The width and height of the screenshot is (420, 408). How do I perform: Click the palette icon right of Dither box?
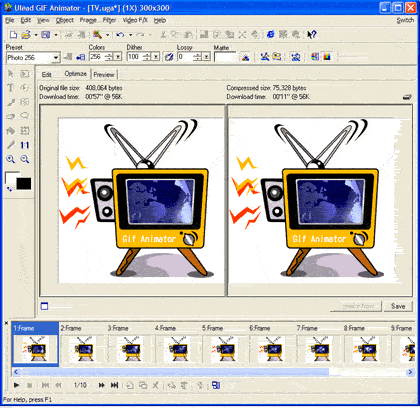pos(169,57)
